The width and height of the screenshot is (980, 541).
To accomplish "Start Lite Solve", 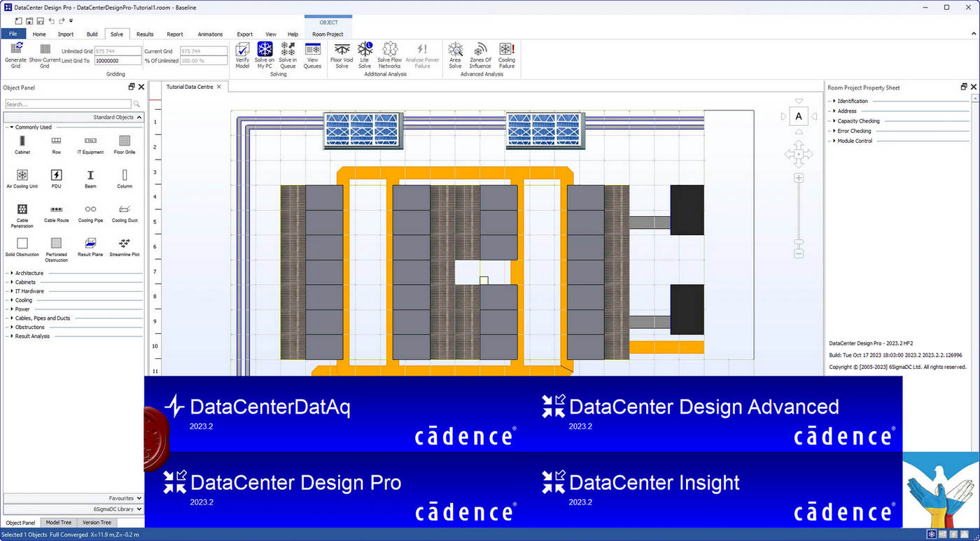I will (365, 55).
